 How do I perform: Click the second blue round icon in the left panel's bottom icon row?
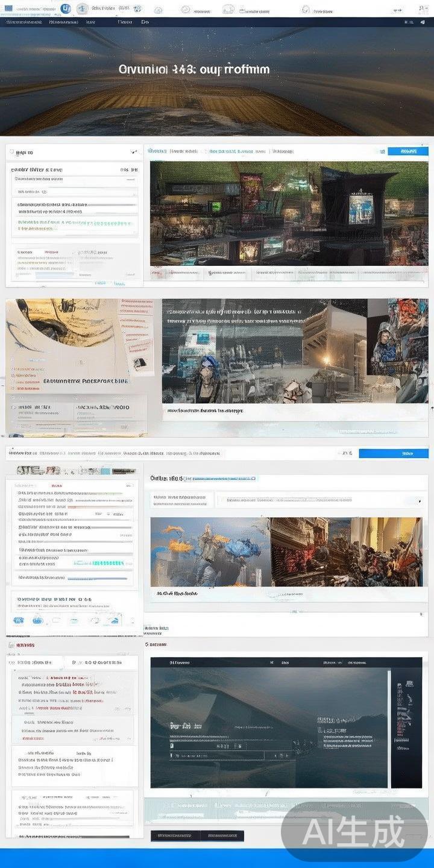pos(38,620)
